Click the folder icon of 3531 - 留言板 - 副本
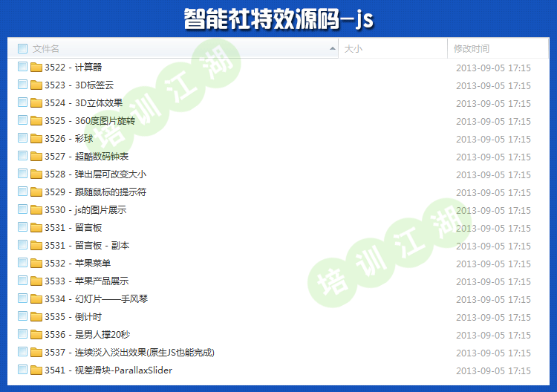 click(36, 245)
